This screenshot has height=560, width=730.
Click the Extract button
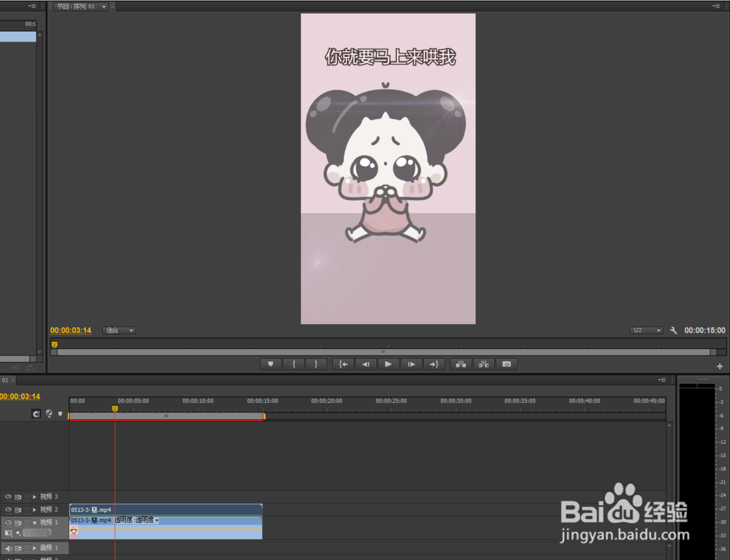tap(484, 364)
